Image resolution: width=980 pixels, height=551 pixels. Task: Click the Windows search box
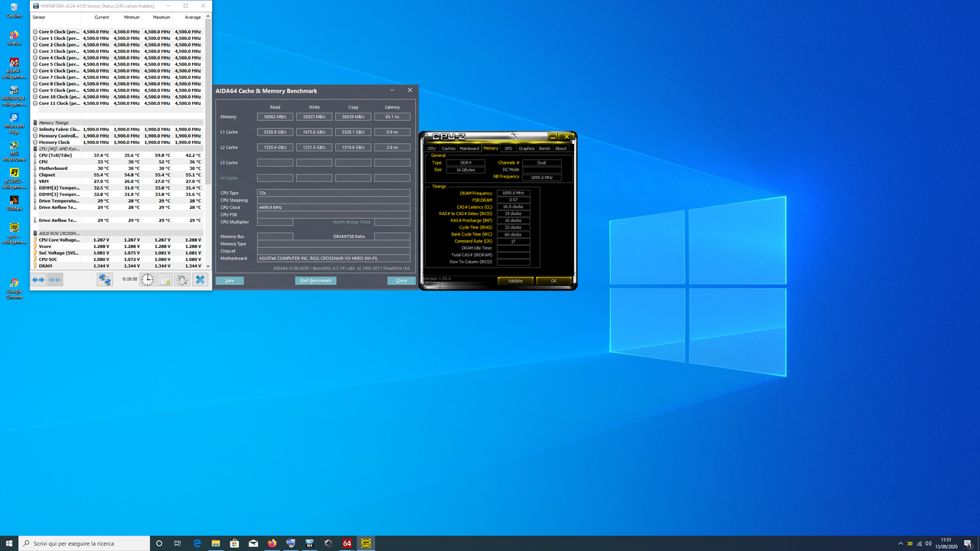coord(84,543)
